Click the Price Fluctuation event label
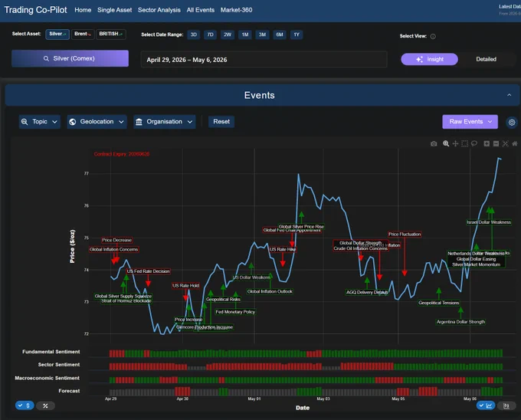The height and width of the screenshot is (420, 521). click(405, 235)
